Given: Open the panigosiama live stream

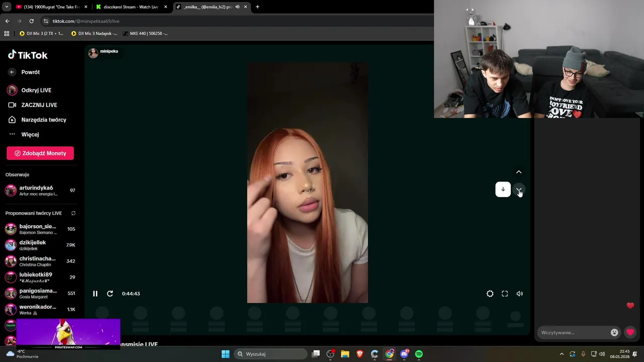Looking at the screenshot, I should (40, 294).
